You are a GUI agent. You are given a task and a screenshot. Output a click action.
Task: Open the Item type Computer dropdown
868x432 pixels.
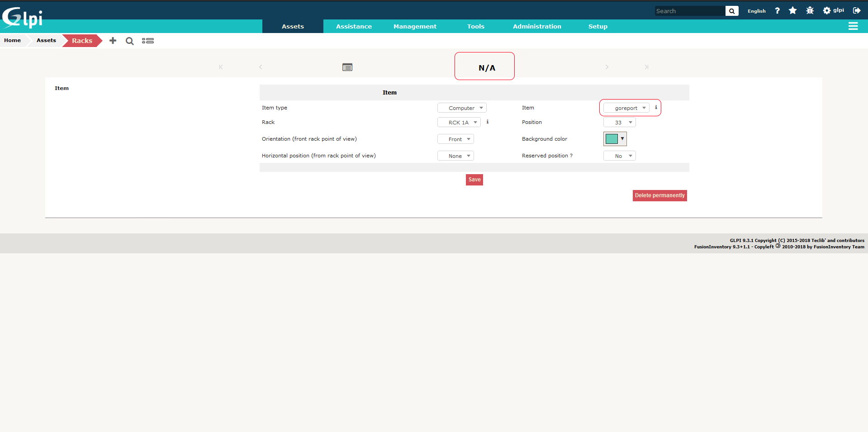[462, 108]
